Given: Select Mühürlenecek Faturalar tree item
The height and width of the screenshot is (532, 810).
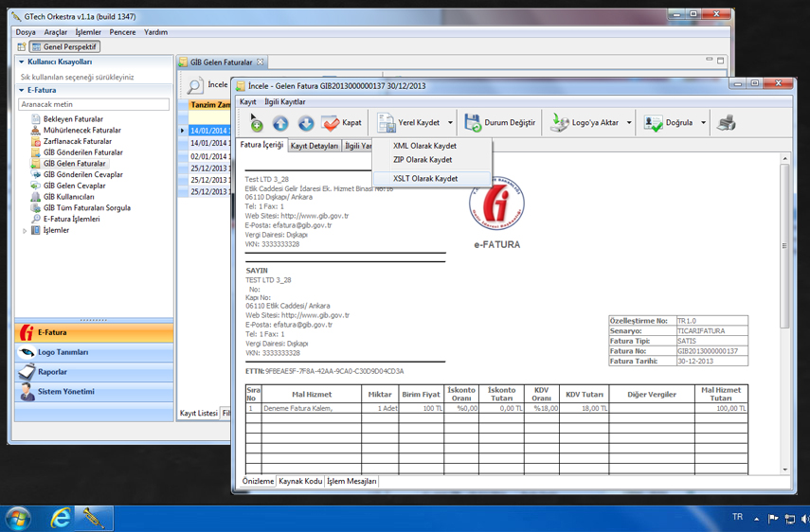Looking at the screenshot, I should click(x=81, y=131).
